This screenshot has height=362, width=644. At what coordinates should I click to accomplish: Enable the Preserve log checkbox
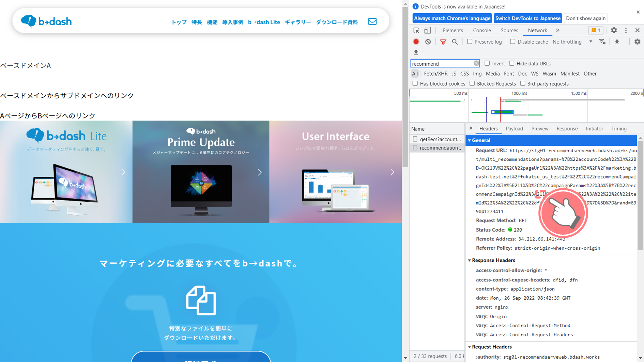(470, 42)
